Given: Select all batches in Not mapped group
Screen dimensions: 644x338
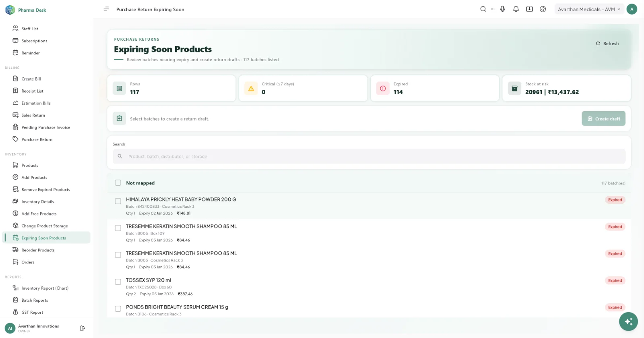Looking at the screenshot, I should [x=118, y=183].
